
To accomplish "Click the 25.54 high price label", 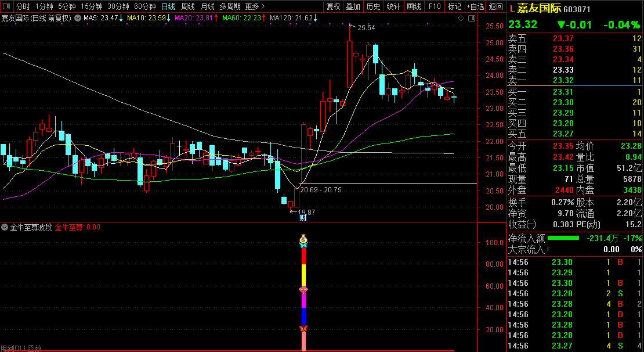I will 366,28.
